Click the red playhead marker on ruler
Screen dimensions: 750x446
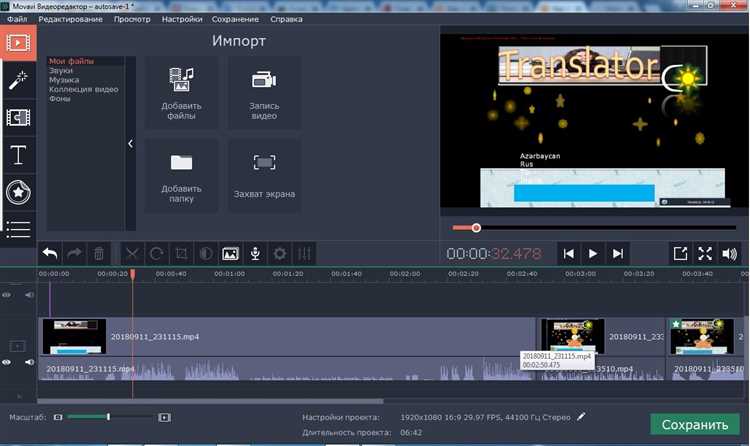[x=132, y=274]
